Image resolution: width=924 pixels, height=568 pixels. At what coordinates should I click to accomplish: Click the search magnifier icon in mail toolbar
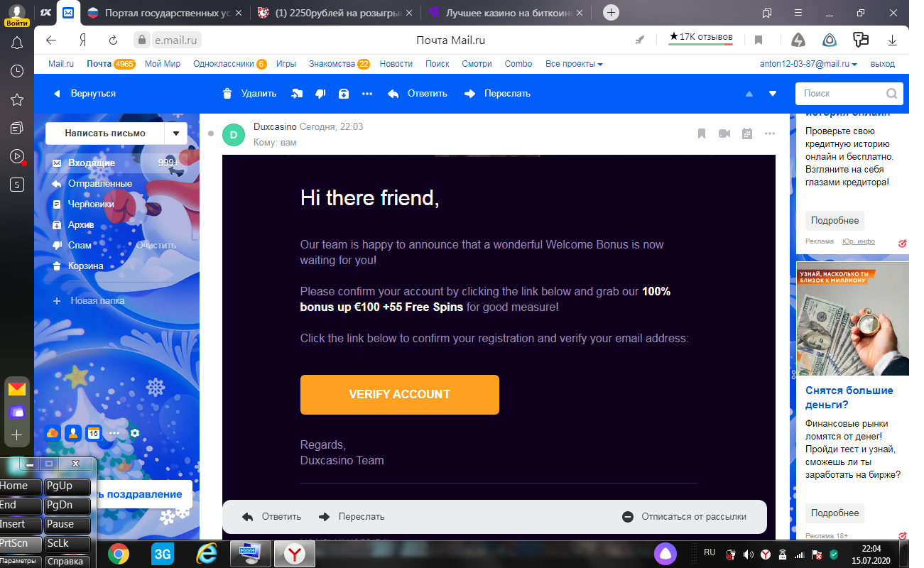pos(892,94)
